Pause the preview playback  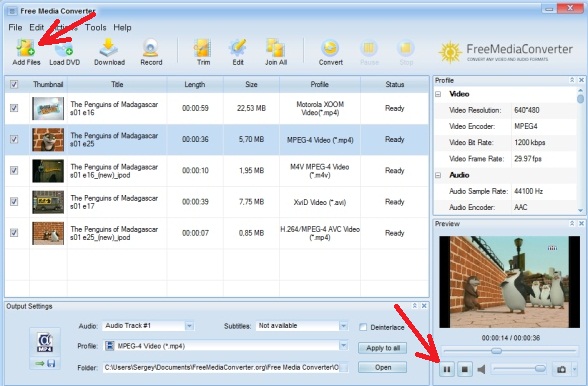(x=447, y=369)
